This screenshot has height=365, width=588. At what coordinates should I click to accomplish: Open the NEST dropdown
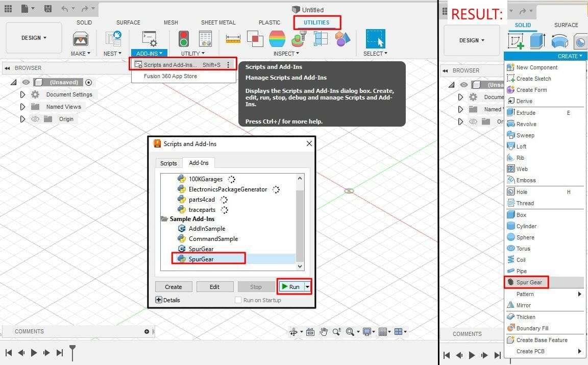tap(112, 54)
